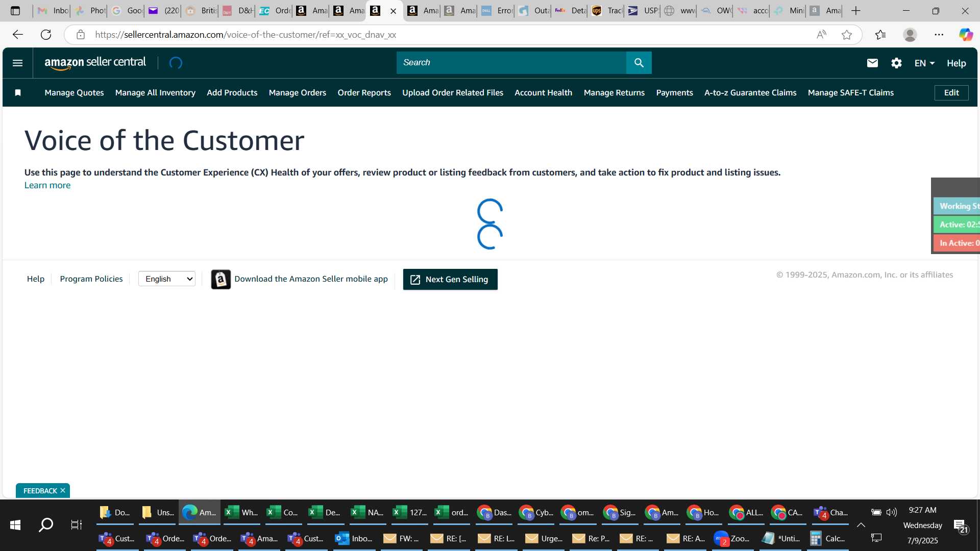
Task: Open the settings gear icon
Action: [x=896, y=63]
